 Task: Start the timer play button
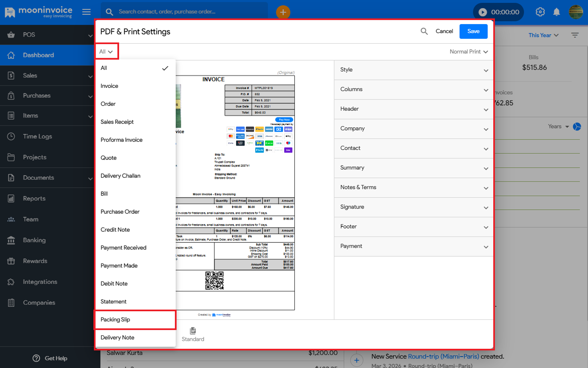click(483, 12)
